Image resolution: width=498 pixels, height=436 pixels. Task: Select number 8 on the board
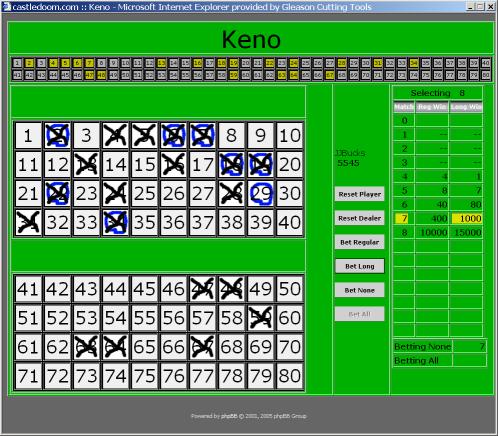(x=231, y=136)
